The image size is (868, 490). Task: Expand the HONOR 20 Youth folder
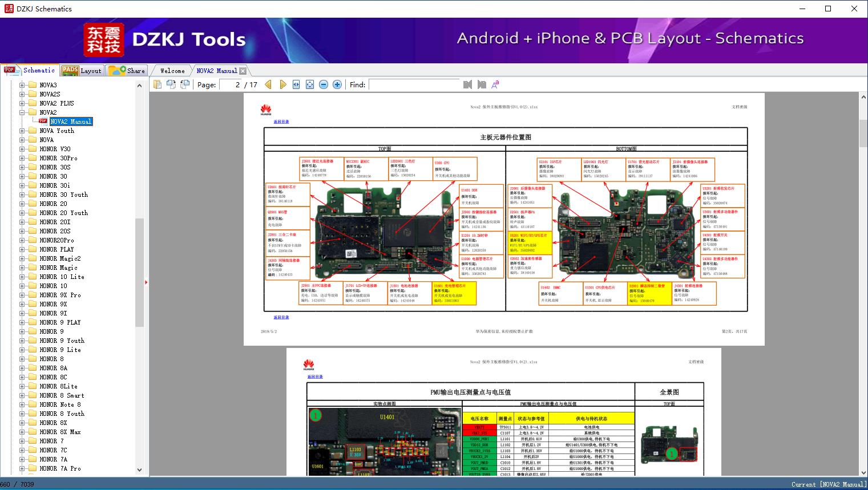22,213
